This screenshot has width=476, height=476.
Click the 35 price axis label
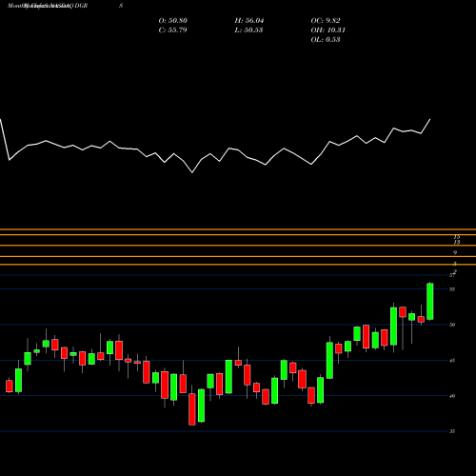pos(452,431)
